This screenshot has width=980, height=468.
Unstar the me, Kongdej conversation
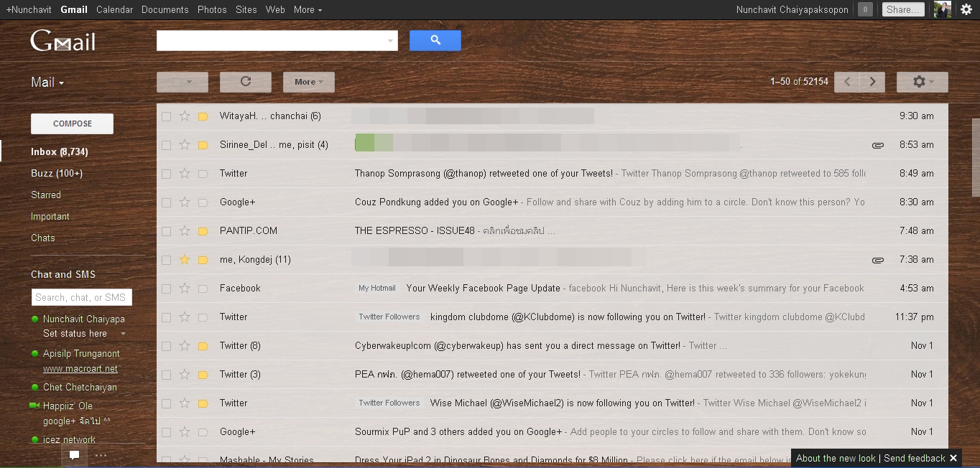click(185, 260)
